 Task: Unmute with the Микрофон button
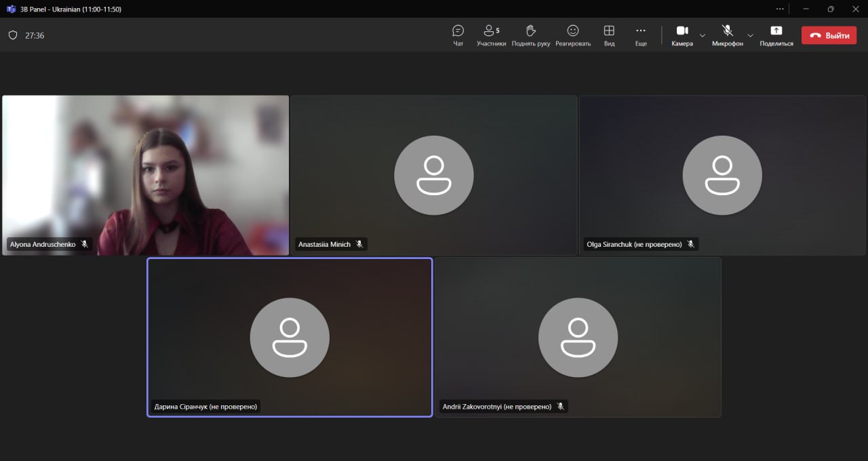pyautogui.click(x=727, y=35)
